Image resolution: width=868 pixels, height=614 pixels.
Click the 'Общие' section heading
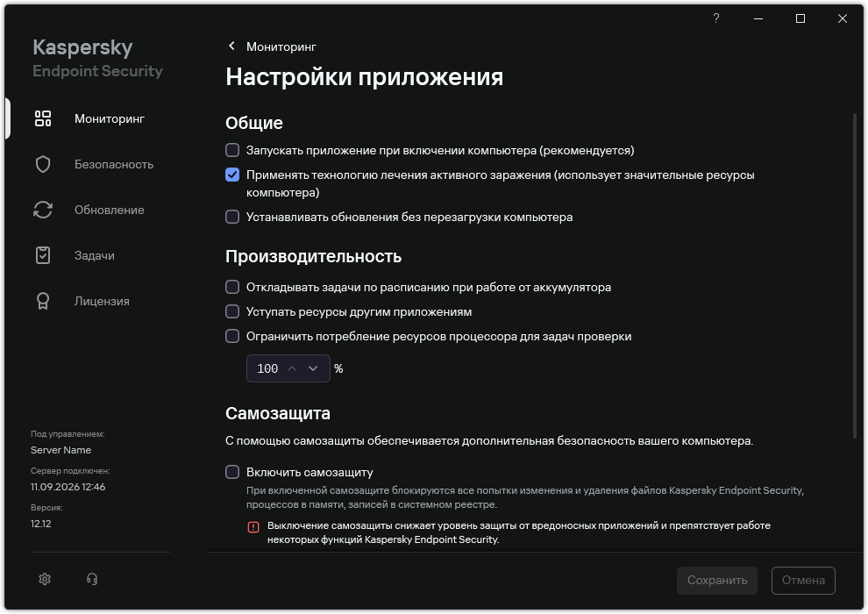point(254,122)
